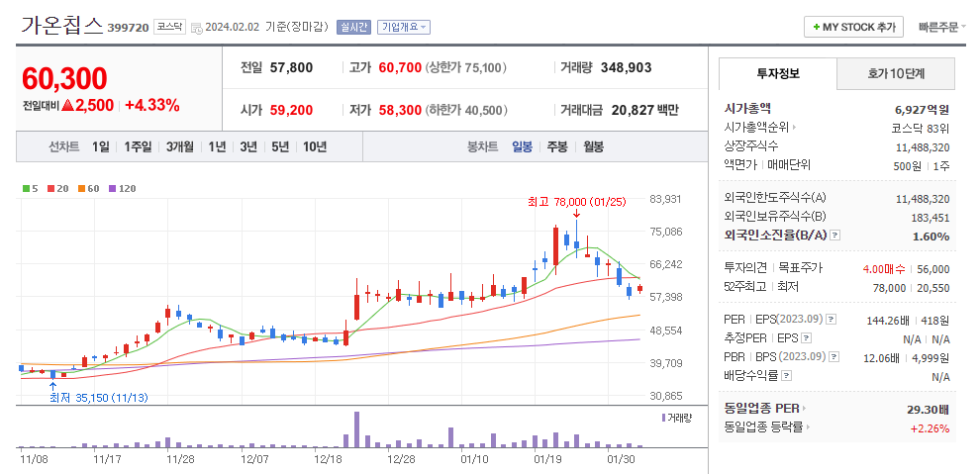Viewport: 980px width, 474px height.
Task: Click the green 5-day moving average legend marker
Action: (26, 189)
